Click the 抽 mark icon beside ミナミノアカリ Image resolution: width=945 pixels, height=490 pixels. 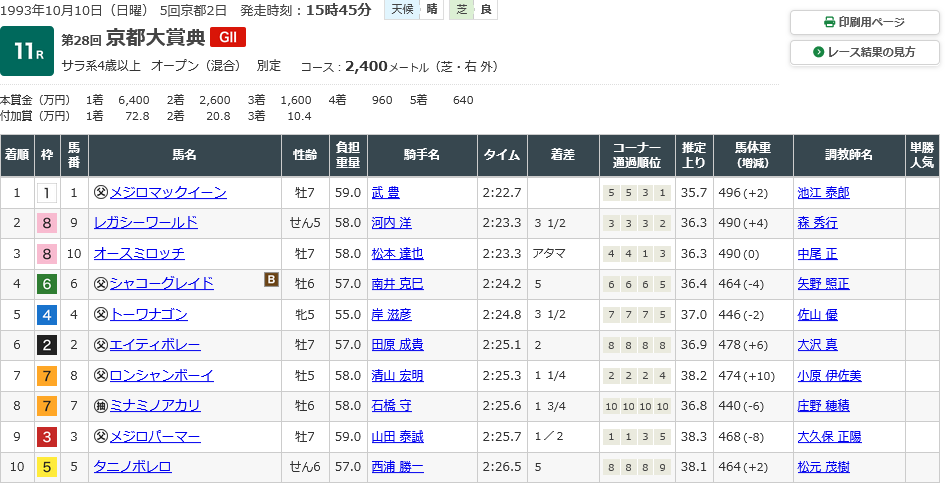tap(101, 406)
